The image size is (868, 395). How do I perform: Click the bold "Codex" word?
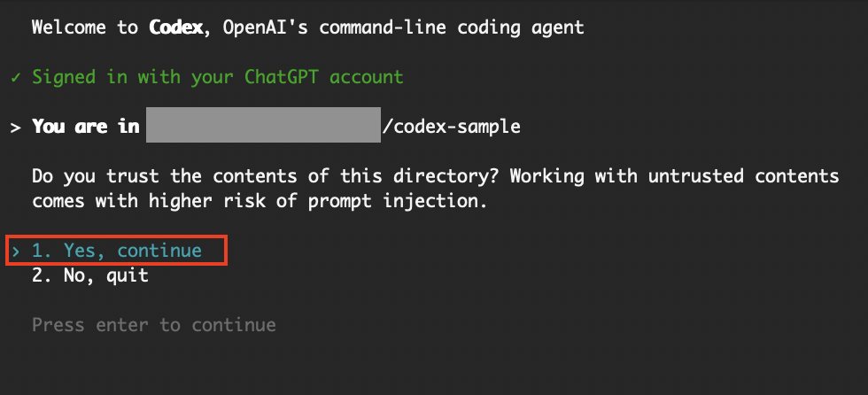click(x=175, y=27)
